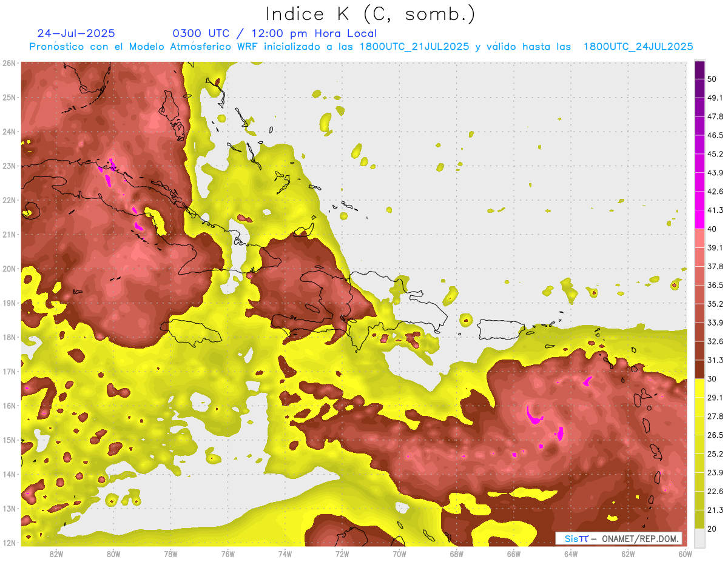Click the "18N" latitude label
The height and width of the screenshot is (562, 728).
(9, 337)
